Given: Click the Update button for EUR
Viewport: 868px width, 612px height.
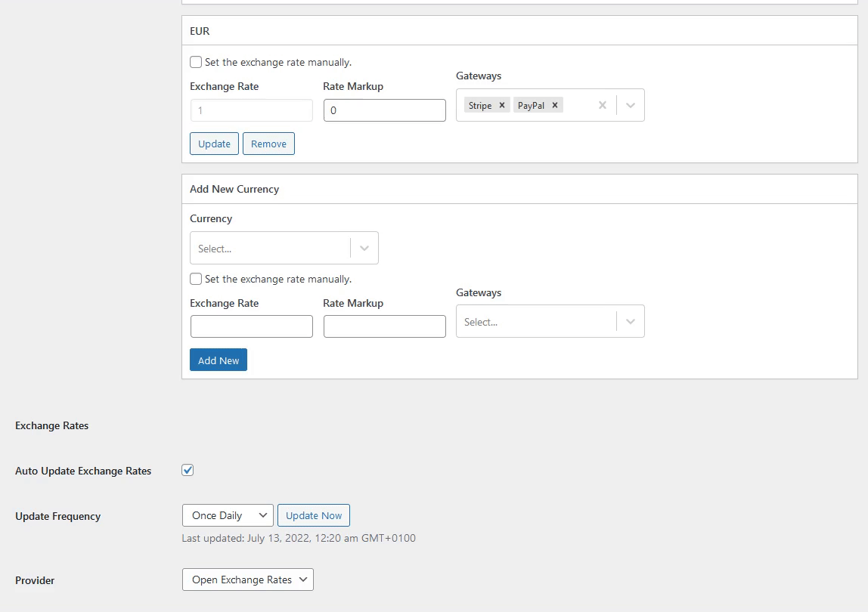Looking at the screenshot, I should pos(214,144).
